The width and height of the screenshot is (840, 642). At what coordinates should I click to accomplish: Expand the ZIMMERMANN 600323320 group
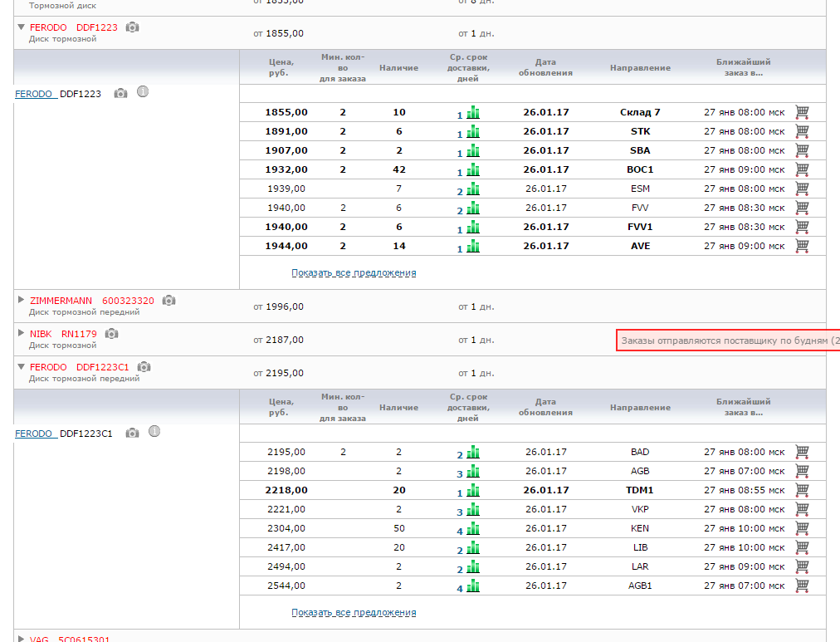pyautogui.click(x=22, y=300)
